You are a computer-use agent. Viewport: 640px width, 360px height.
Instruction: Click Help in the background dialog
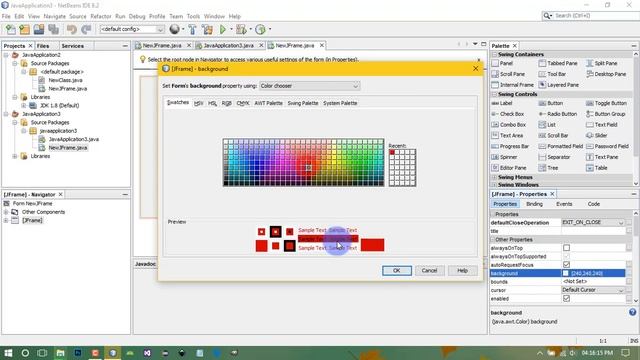tap(462, 271)
